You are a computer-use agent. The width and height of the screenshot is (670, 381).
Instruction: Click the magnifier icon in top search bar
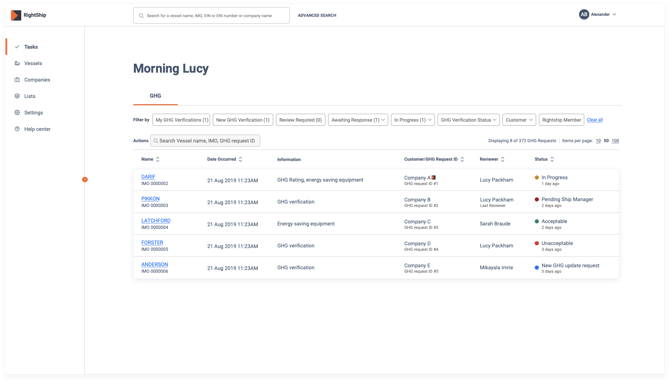[x=141, y=16]
